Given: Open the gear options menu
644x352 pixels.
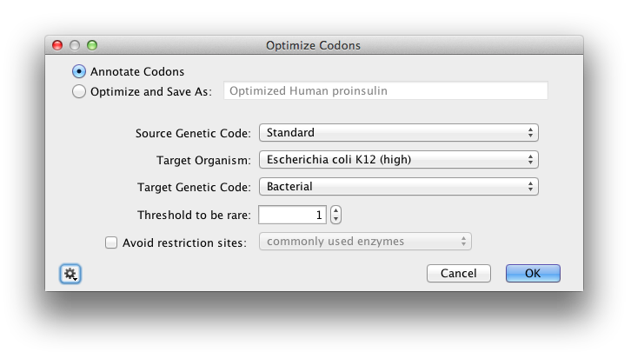Looking at the screenshot, I should click(70, 274).
